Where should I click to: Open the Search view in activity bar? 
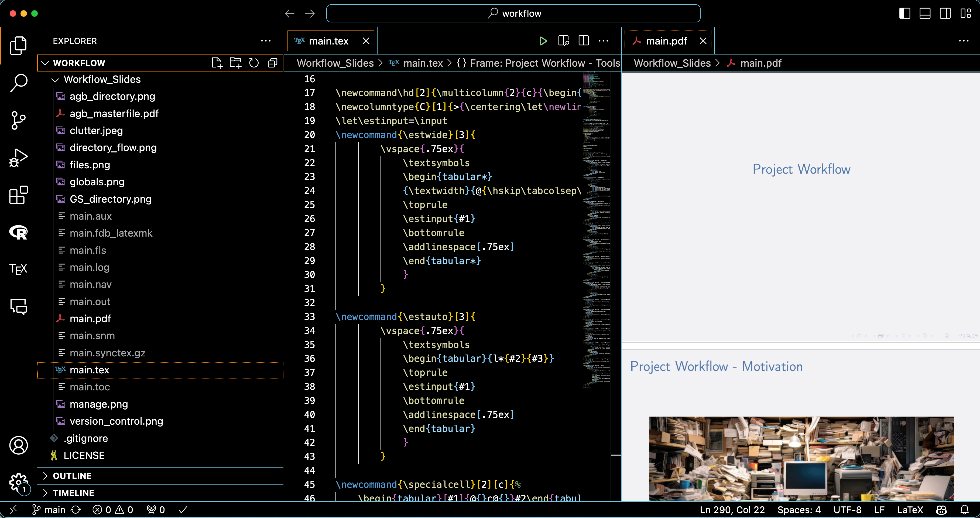click(18, 83)
